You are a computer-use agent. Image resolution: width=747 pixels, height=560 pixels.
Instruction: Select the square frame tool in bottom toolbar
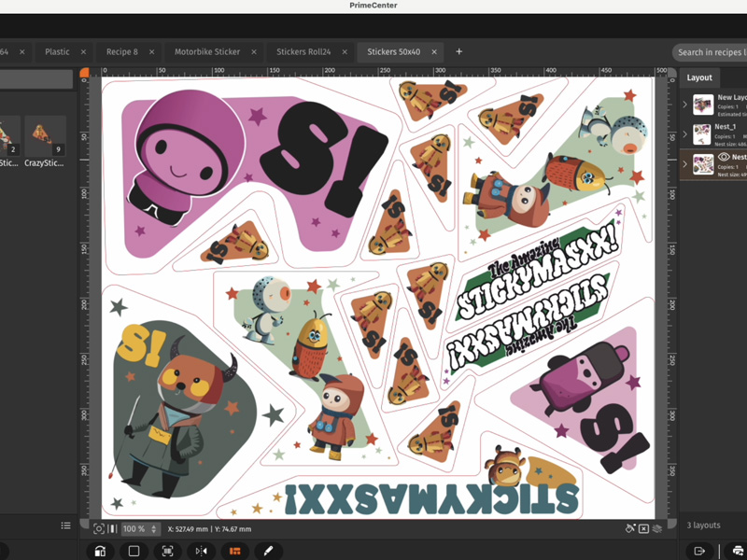click(x=134, y=551)
